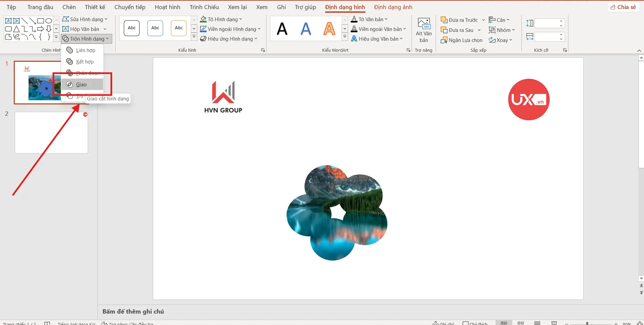Select the Rounded Rectangle shape
Viewport: 644px width, 325px height.
[8, 29]
